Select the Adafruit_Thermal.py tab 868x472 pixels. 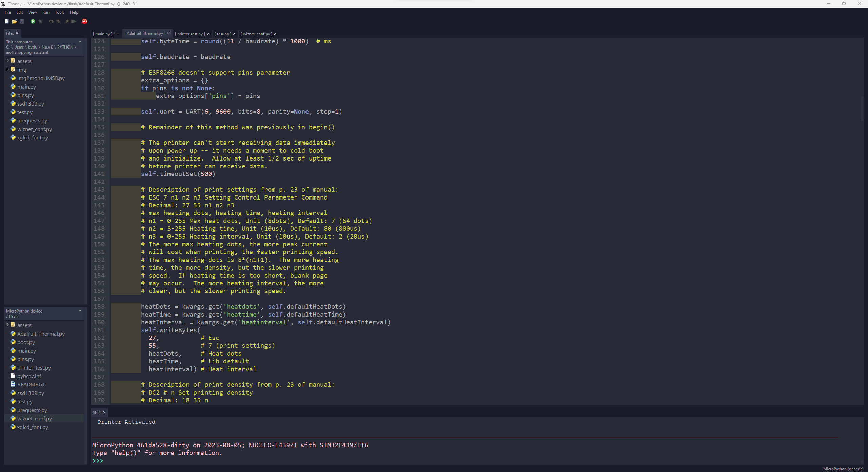tap(146, 33)
